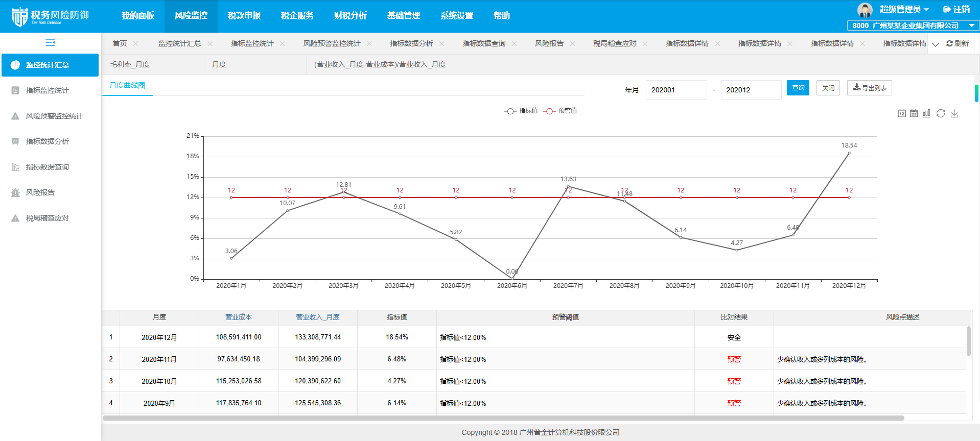Close the 指标监控统计 tab
980x441 pixels.
tap(283, 44)
